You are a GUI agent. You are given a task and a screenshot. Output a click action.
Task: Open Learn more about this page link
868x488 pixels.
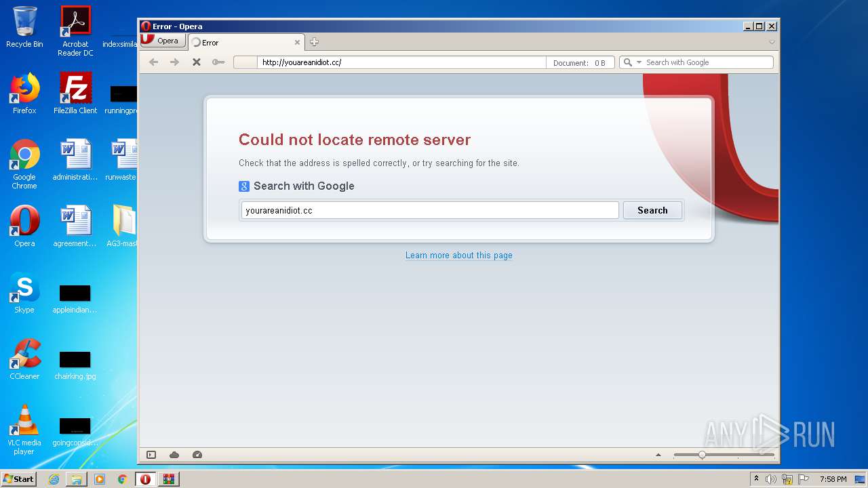459,256
